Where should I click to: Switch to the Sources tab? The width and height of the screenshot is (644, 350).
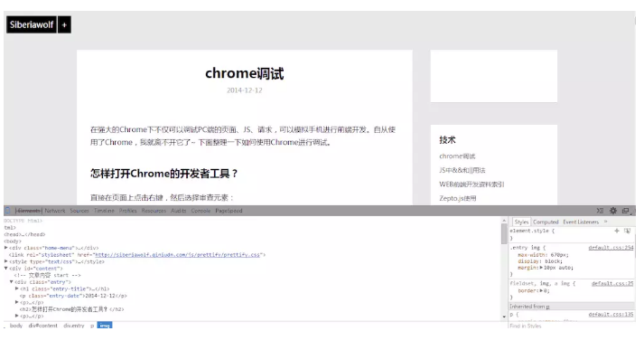(x=79, y=211)
